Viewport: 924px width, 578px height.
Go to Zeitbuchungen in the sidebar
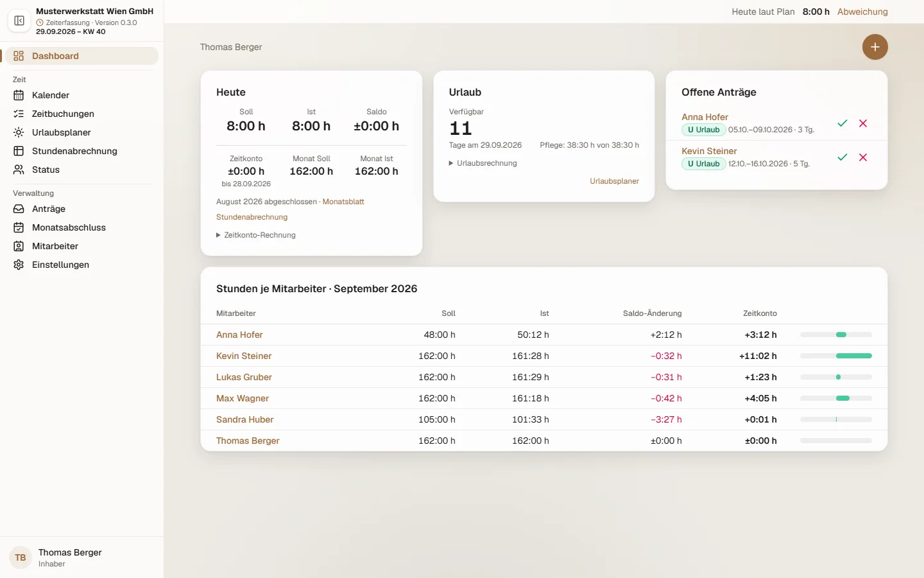pyautogui.click(x=82, y=114)
